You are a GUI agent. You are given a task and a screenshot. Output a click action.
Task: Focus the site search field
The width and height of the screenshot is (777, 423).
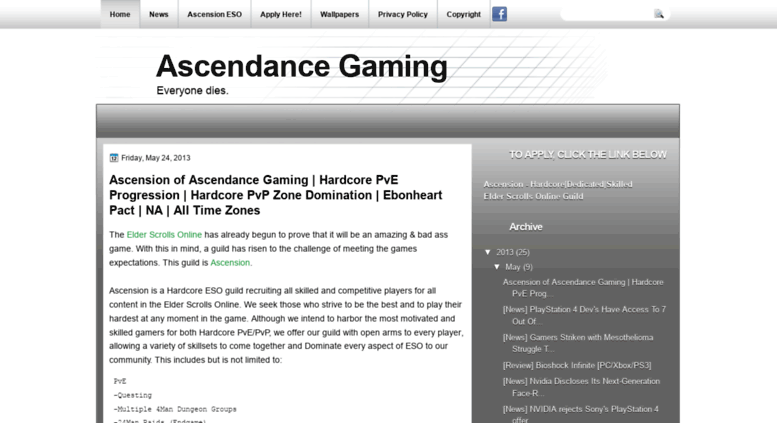click(x=607, y=14)
